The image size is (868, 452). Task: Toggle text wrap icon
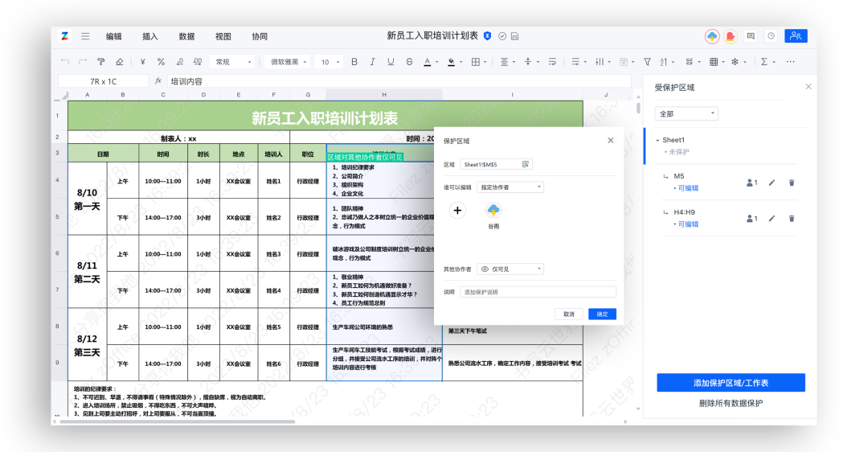pos(552,62)
